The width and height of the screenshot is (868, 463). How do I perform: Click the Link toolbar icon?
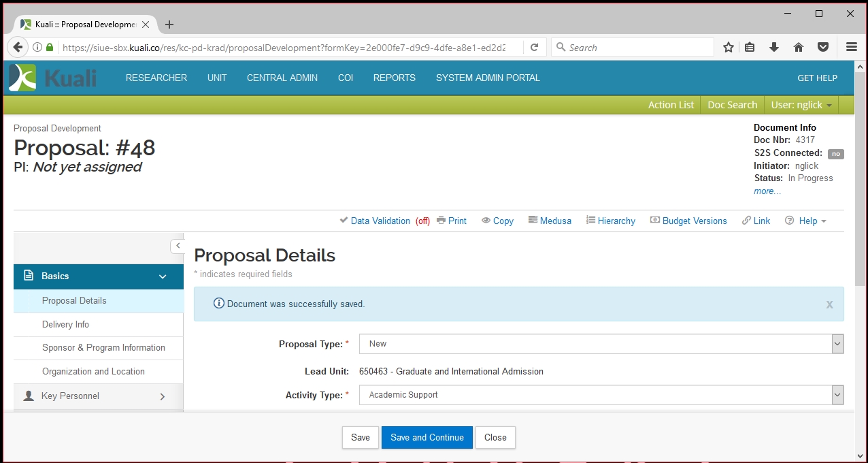(x=756, y=221)
